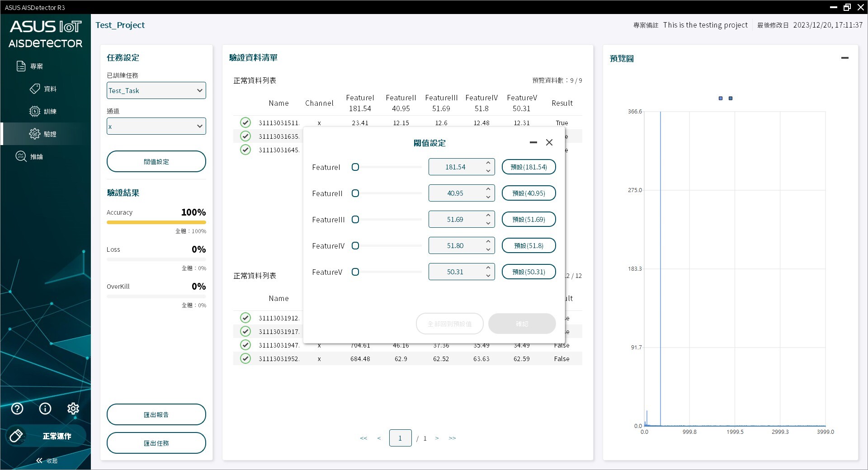Screen dimensions: 868x470
Task: Switch to the 驗證 navigation entry
Action: pyautogui.click(x=48, y=134)
